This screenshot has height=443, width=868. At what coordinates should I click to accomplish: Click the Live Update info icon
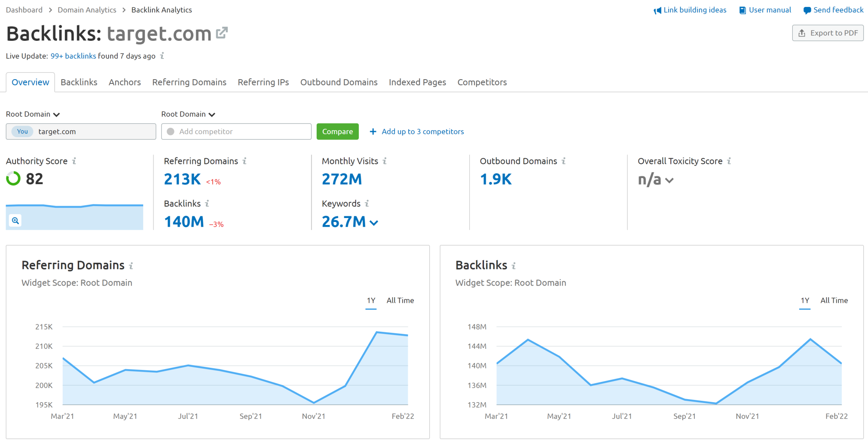162,56
